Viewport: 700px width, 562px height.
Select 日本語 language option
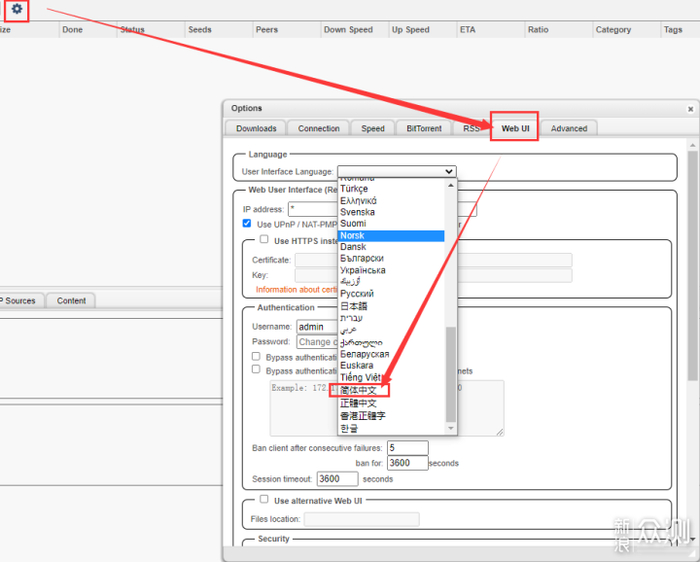click(x=392, y=306)
